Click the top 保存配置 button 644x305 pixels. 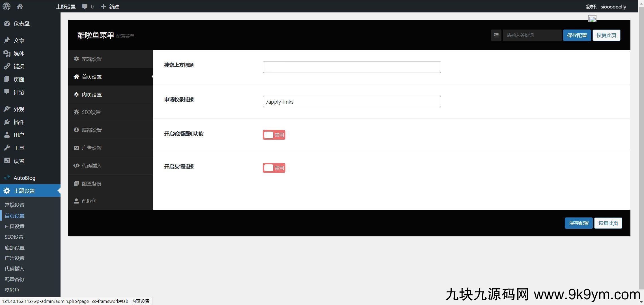click(577, 35)
